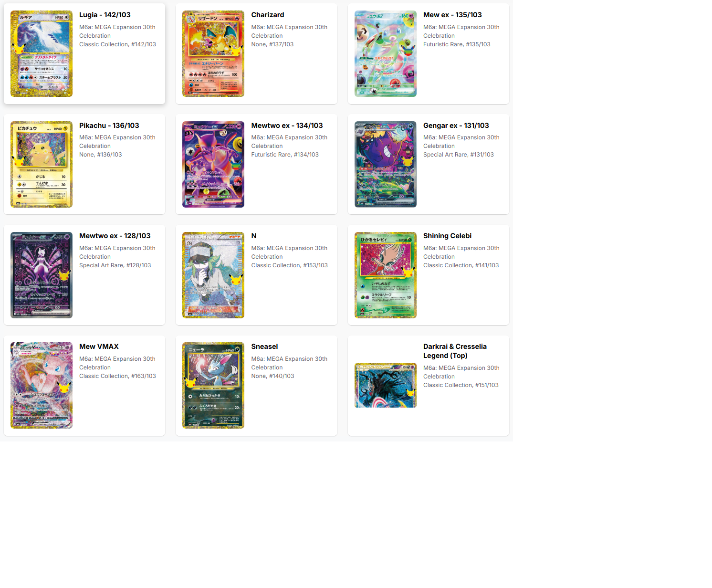The width and height of the screenshot is (712, 588).
Task: Click the "Pikachu - 136/103" title
Action: pos(109,126)
